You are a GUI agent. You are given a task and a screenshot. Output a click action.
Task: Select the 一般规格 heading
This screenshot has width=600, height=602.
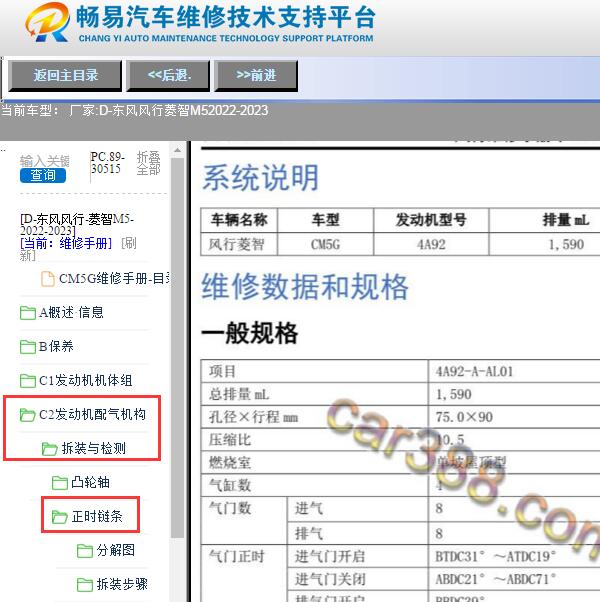click(x=250, y=332)
